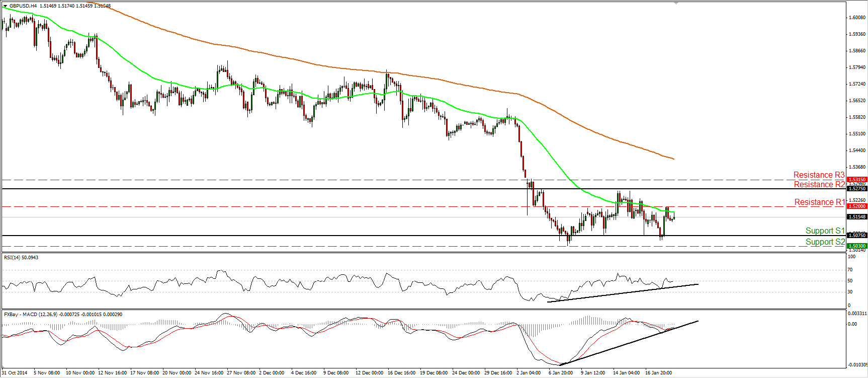Click the 24 Nov 16:00 date on the time axis
868x378 pixels.
(x=209, y=373)
